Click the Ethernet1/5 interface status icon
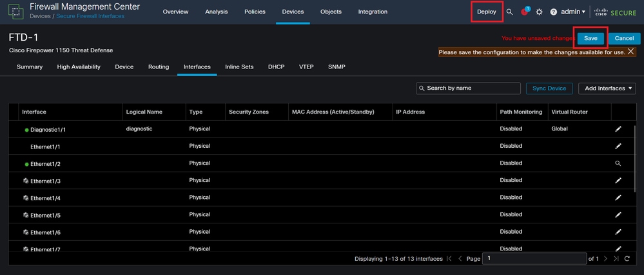 click(26, 215)
